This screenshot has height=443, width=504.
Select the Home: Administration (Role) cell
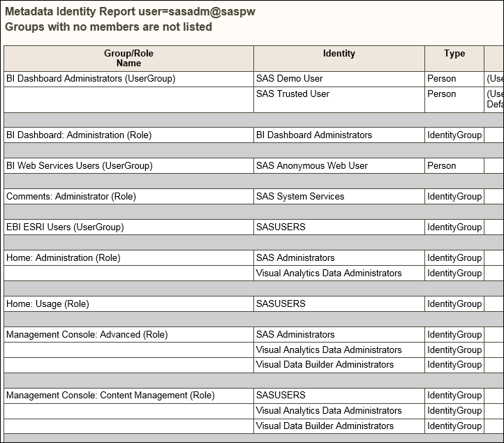pyautogui.click(x=64, y=258)
